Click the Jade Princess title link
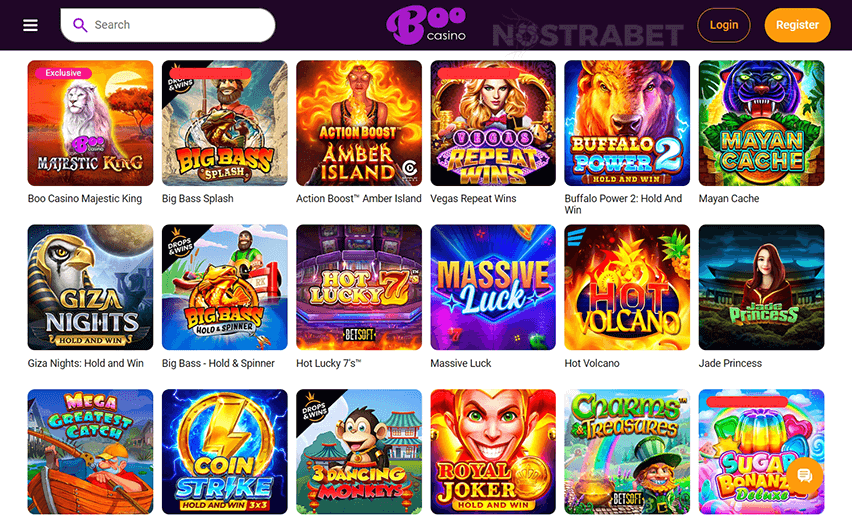This screenshot has height=523, width=852. coord(730,363)
